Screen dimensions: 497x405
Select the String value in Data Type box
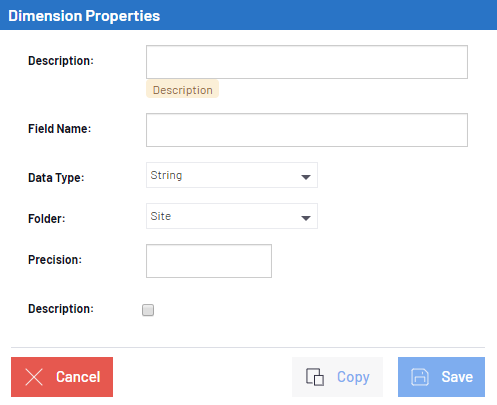tap(166, 175)
